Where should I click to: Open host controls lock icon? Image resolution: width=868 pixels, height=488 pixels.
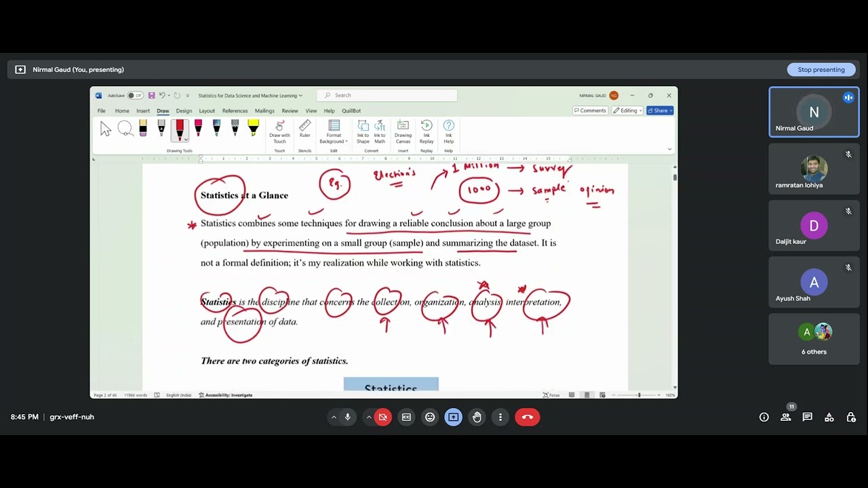pos(851,418)
